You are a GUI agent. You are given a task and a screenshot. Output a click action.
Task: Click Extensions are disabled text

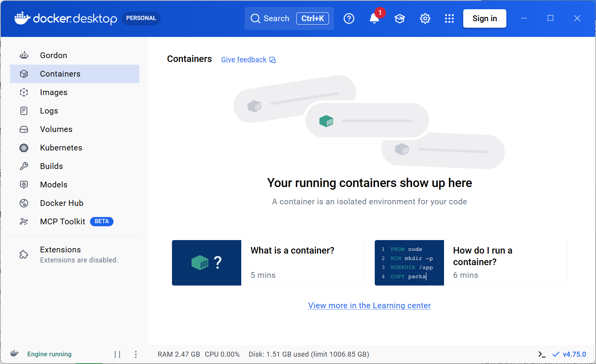[x=79, y=260]
